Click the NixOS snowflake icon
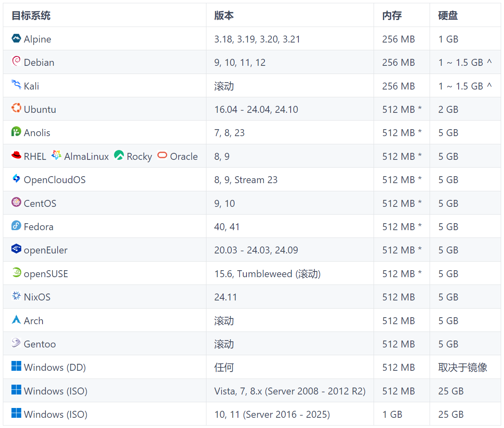The image size is (504, 428). 16,296
